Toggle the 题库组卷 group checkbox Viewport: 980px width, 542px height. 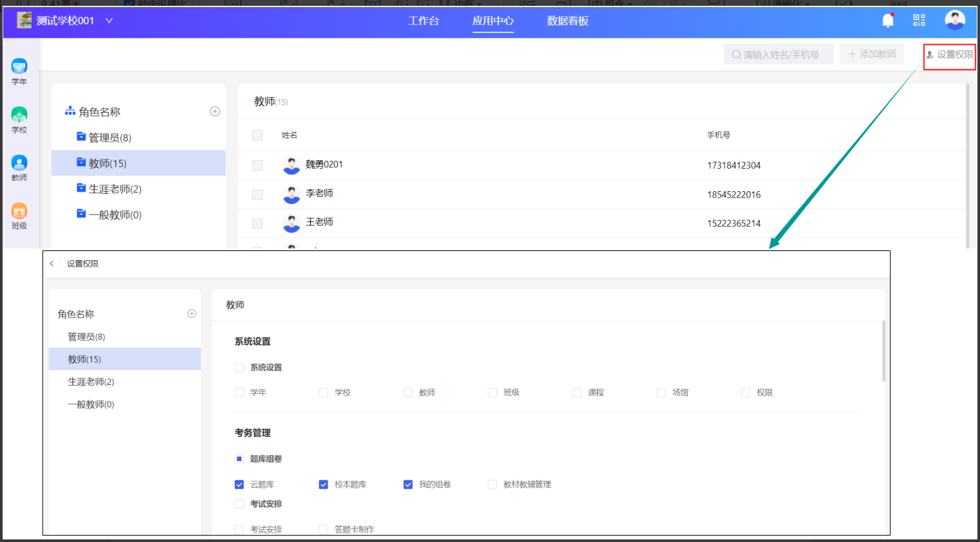click(x=239, y=459)
